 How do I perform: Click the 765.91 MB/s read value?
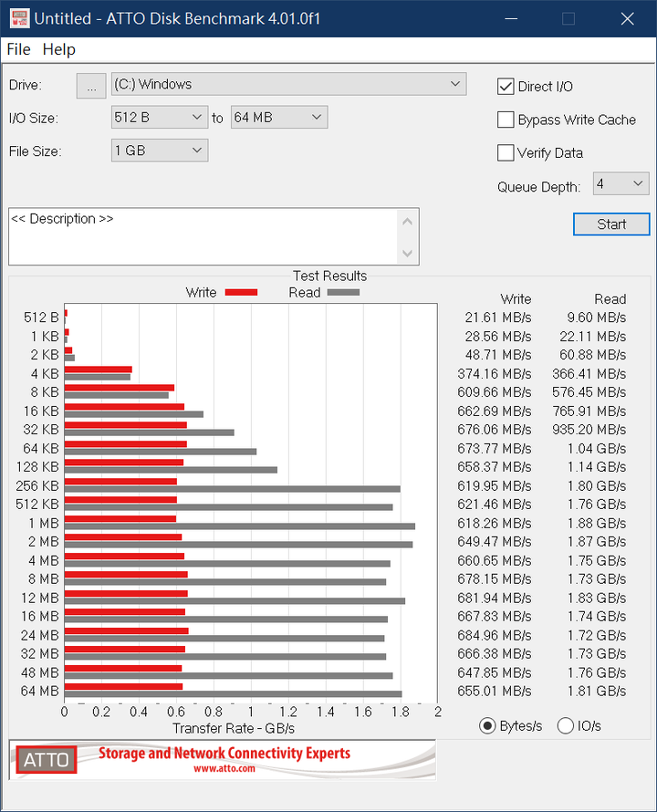pos(589,411)
